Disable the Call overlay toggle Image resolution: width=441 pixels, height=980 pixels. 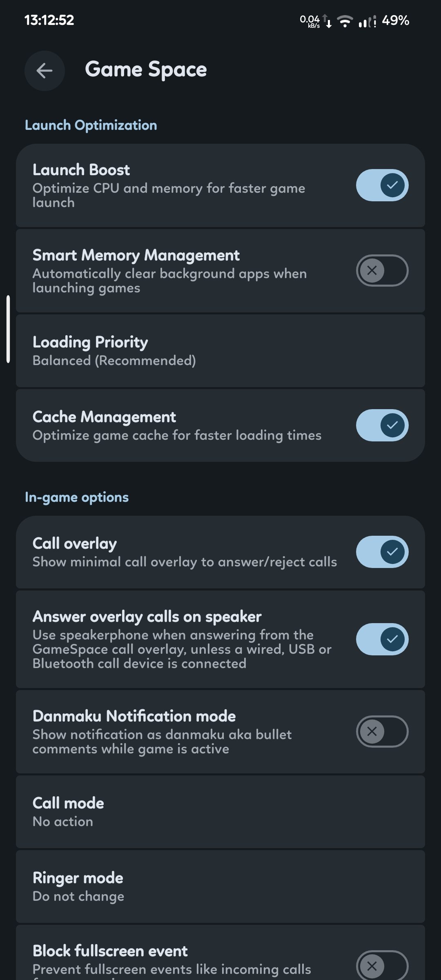(382, 552)
